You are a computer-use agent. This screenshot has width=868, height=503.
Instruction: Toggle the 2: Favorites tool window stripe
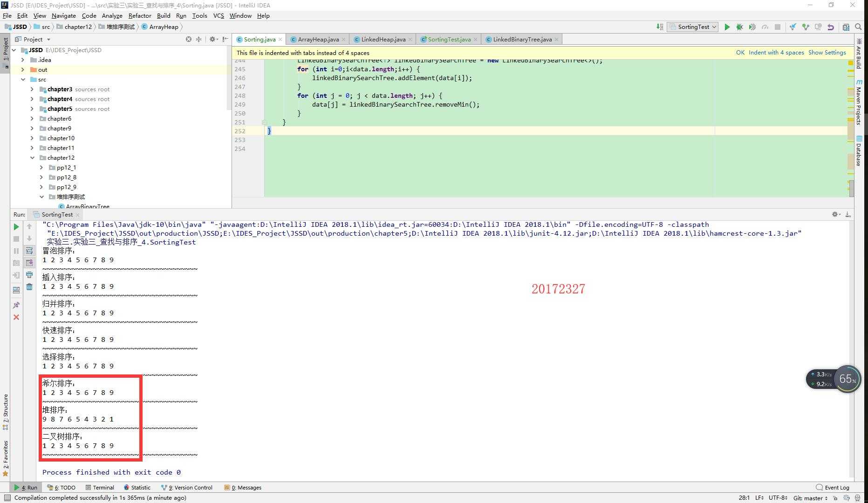[x=5, y=458]
